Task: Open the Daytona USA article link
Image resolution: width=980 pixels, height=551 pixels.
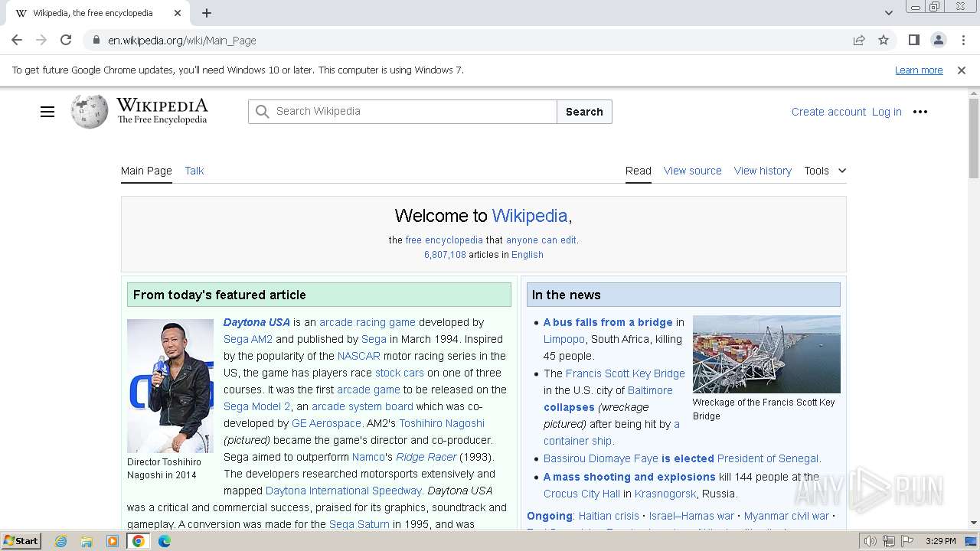Action: point(256,322)
